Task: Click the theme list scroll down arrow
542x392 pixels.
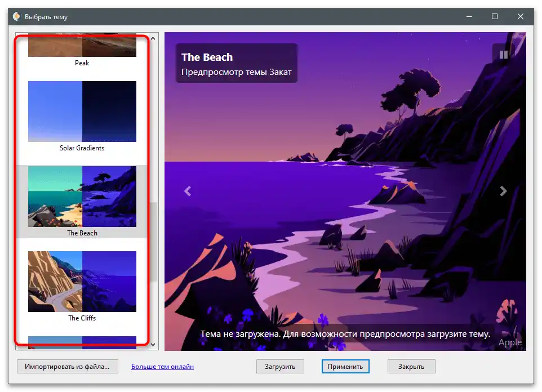Action: [x=153, y=345]
